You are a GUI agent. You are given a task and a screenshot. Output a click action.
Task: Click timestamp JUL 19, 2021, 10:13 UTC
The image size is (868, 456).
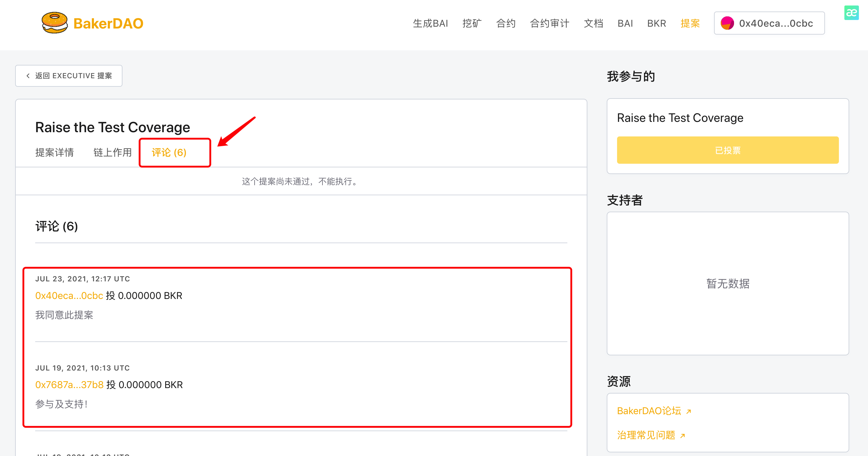click(82, 368)
